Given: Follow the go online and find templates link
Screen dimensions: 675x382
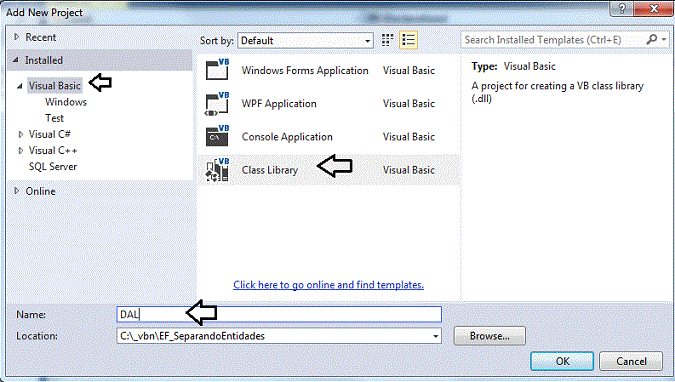Looking at the screenshot, I should (328, 285).
